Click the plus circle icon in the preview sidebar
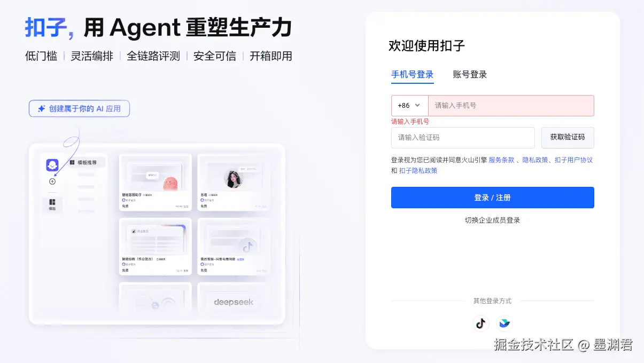Image resolution: width=644 pixels, height=363 pixels. point(52,181)
